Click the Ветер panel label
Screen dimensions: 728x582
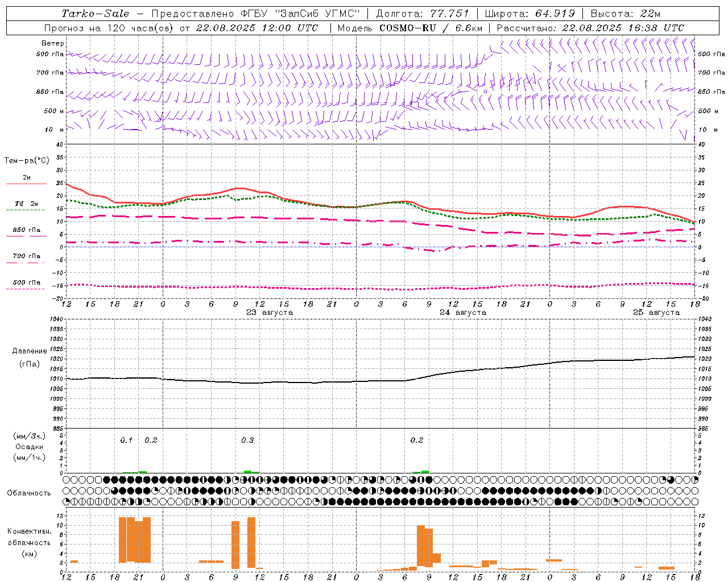pos(53,43)
